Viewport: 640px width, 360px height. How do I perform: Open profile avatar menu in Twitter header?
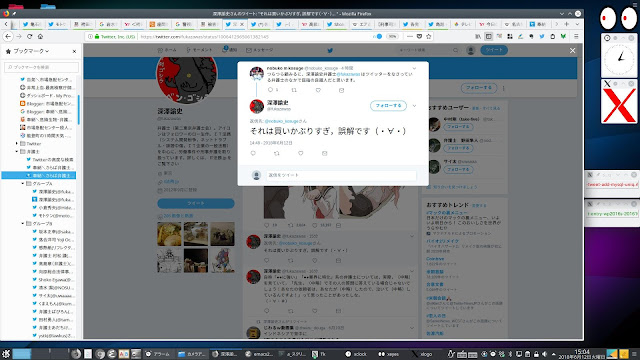point(471,50)
